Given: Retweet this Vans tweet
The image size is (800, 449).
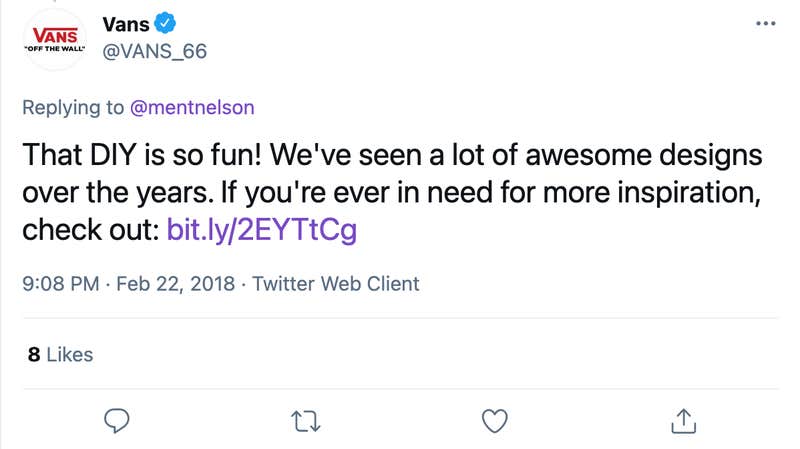Looking at the screenshot, I should (x=305, y=420).
